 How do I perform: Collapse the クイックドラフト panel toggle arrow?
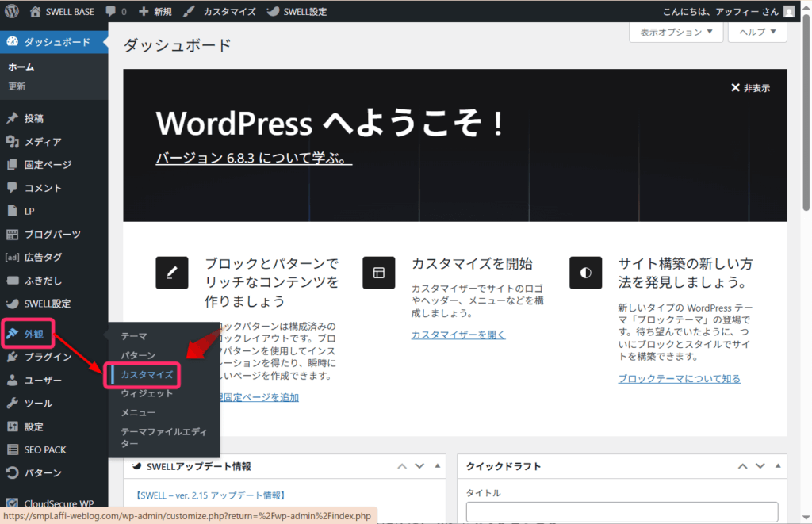pyautogui.click(x=776, y=466)
